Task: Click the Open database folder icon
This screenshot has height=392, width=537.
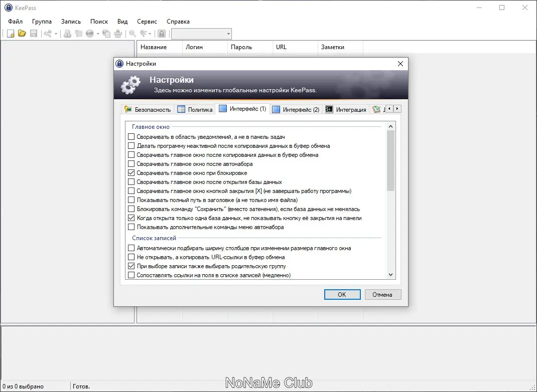Action: coord(22,34)
